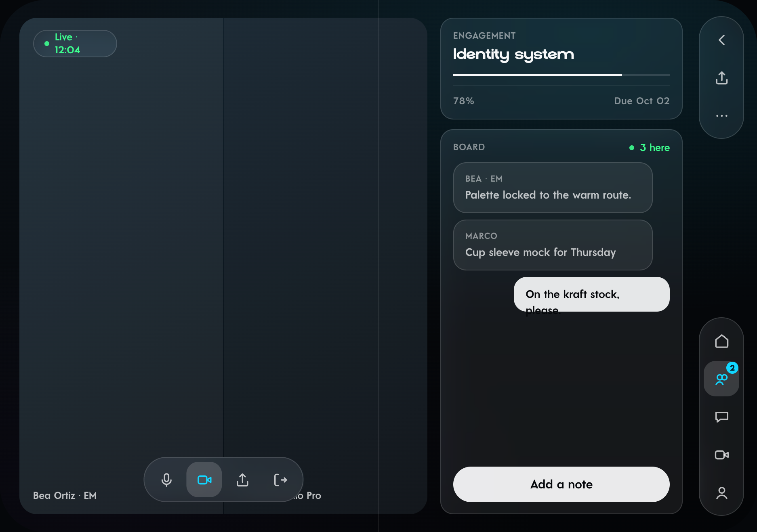
Task: Click the "78%" progress value
Action: coord(463,101)
